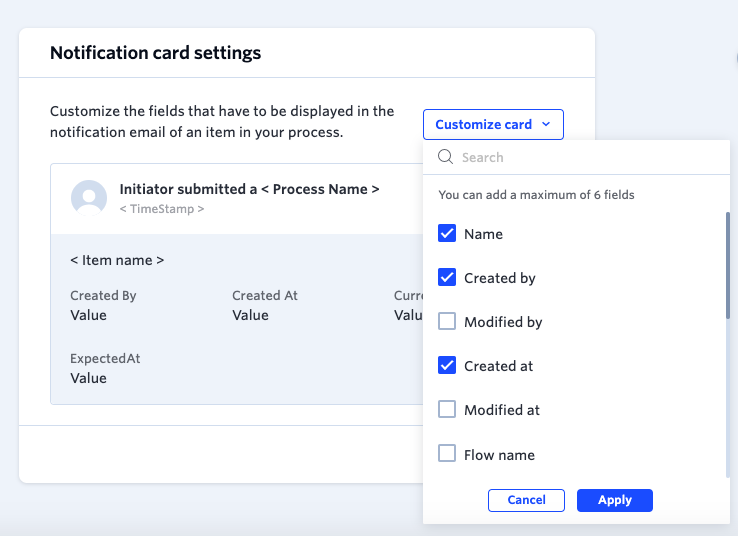Click the Apply button
The height and width of the screenshot is (536, 738).
614,500
